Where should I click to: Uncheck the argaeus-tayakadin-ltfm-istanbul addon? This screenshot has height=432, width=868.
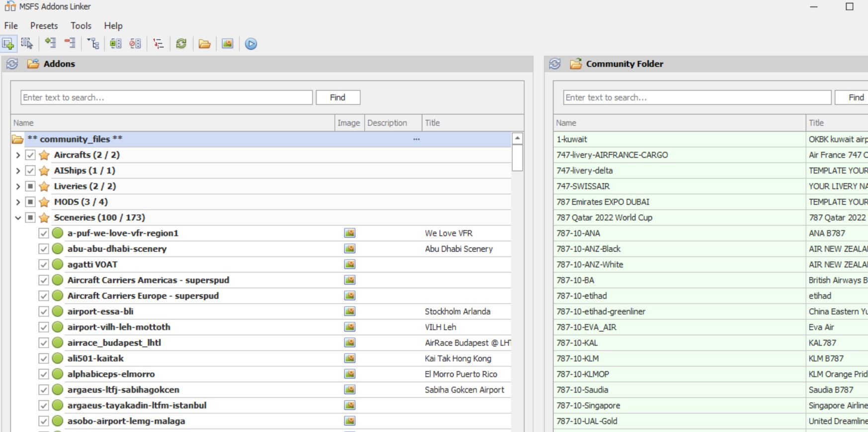[x=44, y=405]
